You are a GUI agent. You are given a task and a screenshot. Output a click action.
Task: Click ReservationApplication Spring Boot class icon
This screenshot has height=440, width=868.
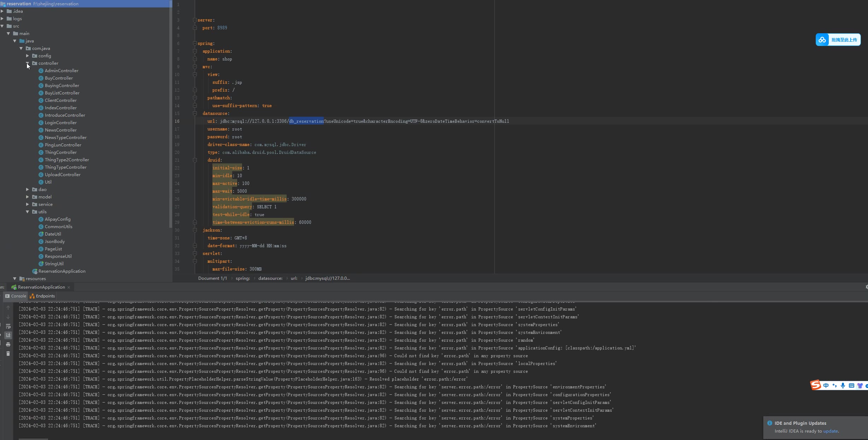[35, 271]
